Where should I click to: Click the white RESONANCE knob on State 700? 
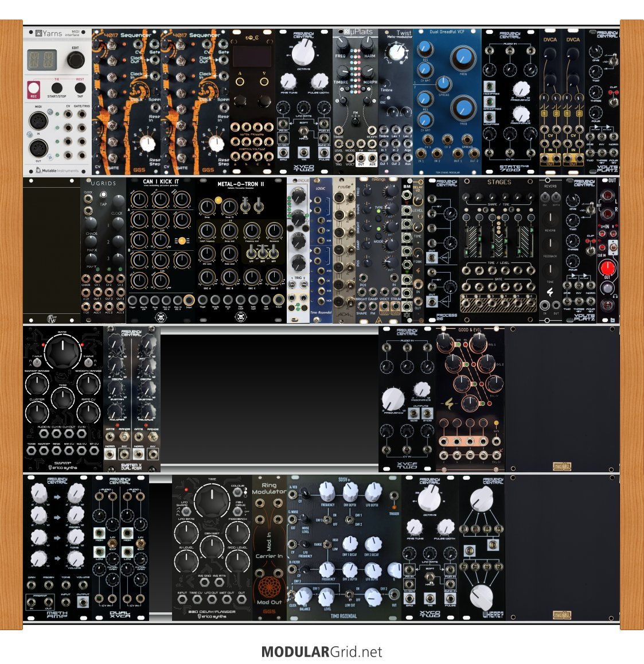click(x=521, y=114)
